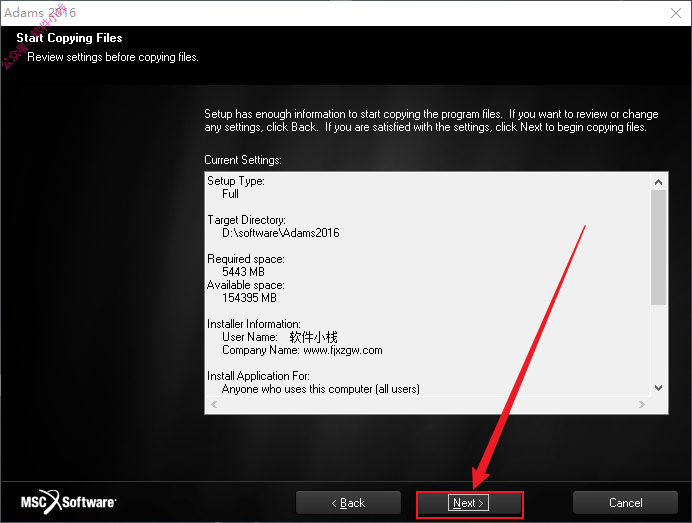Click the Next button to begin copying
The width and height of the screenshot is (692, 523).
[x=469, y=503]
